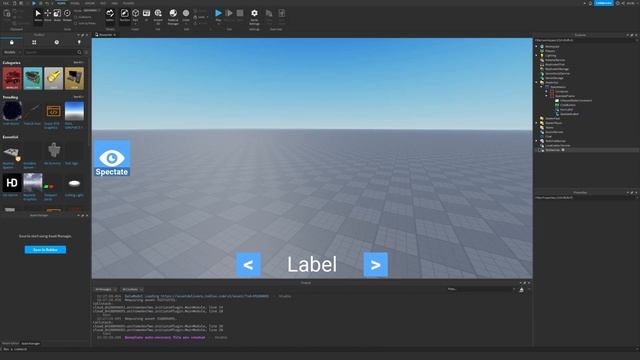Pick the Rotate tool

coord(67,15)
